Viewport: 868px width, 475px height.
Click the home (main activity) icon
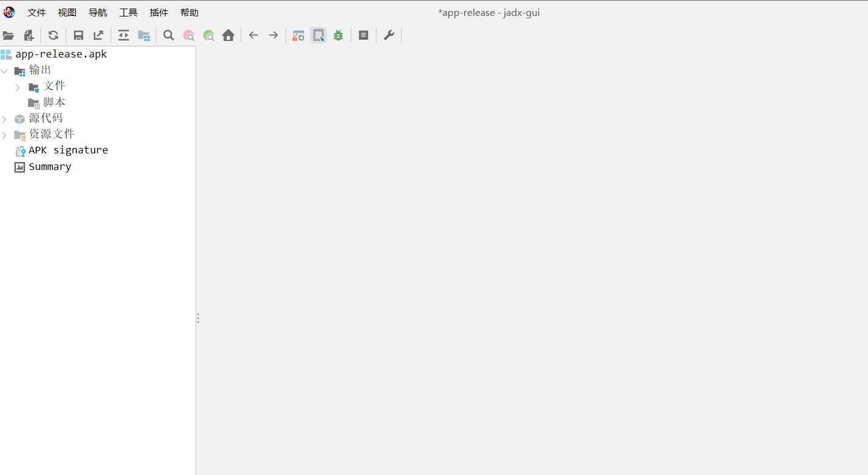coord(228,35)
